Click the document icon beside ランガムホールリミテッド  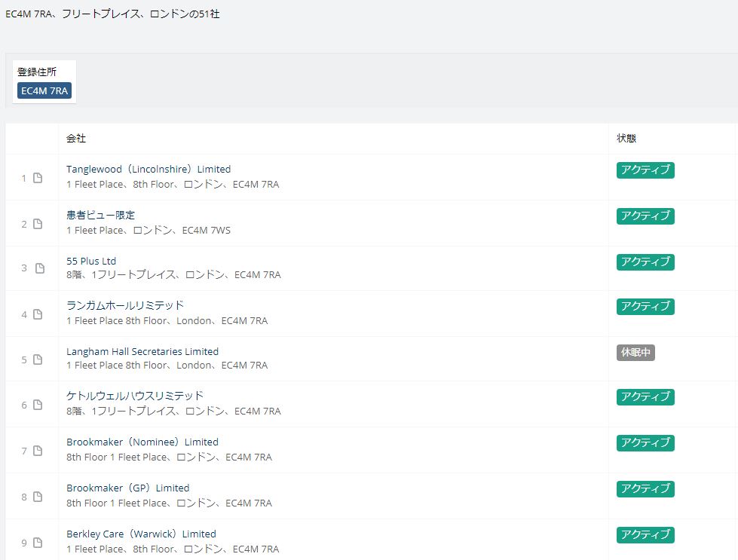38,314
